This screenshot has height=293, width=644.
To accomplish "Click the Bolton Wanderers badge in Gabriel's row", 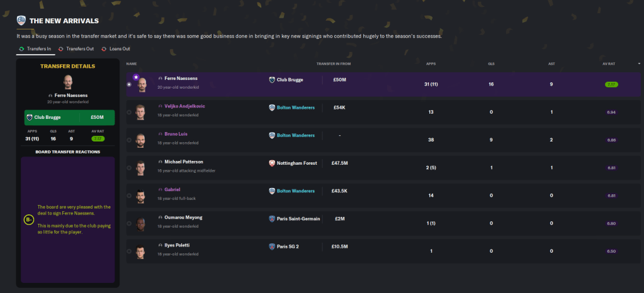I will 272,191.
